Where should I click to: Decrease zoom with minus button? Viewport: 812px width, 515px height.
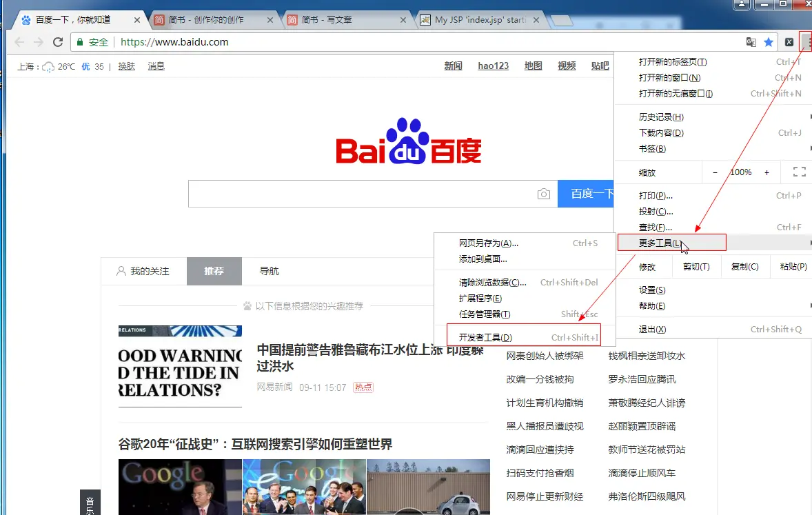715,172
